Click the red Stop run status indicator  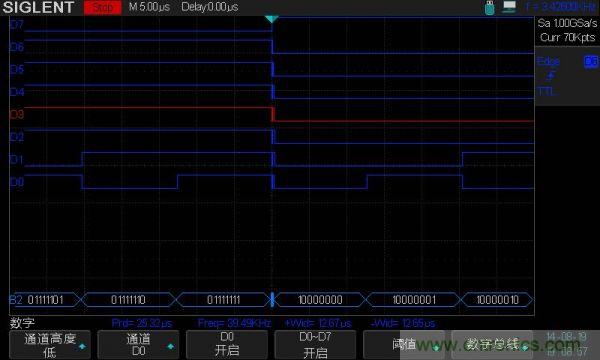point(103,7)
